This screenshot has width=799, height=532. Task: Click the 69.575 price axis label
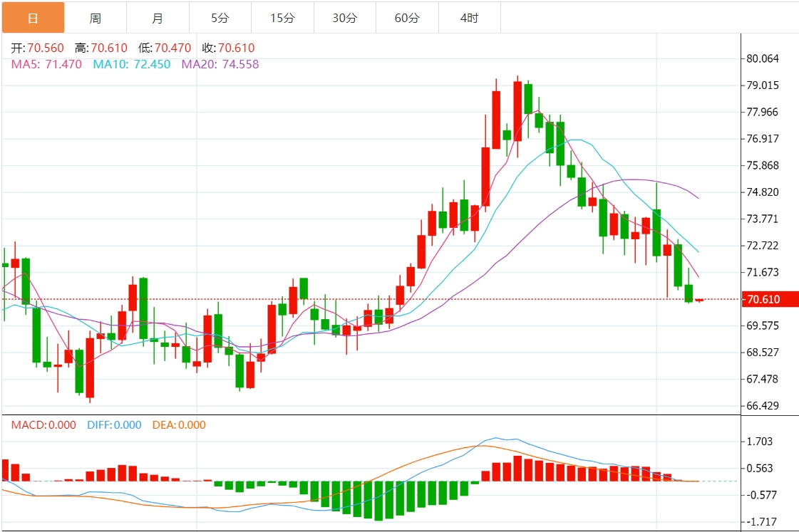tap(763, 325)
